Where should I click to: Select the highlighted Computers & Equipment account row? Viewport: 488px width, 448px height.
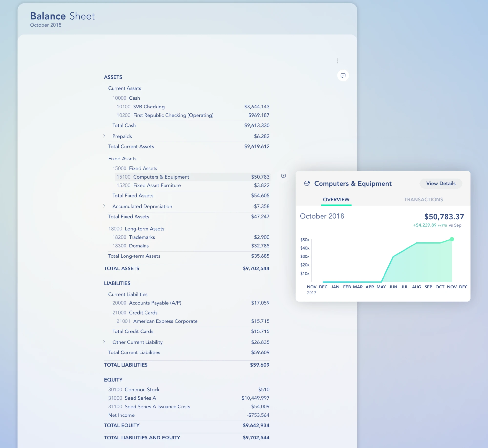[161, 177]
